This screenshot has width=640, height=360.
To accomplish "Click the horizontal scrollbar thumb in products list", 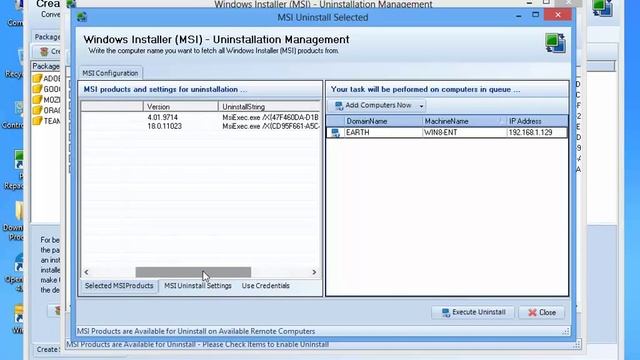I will click(x=193, y=272).
